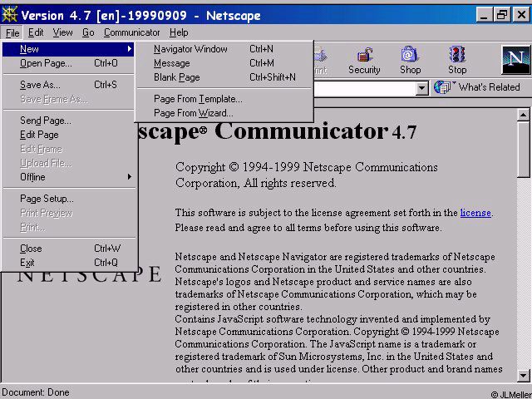Expand the New submenu arrow
The width and height of the screenshot is (532, 399).
coord(130,49)
